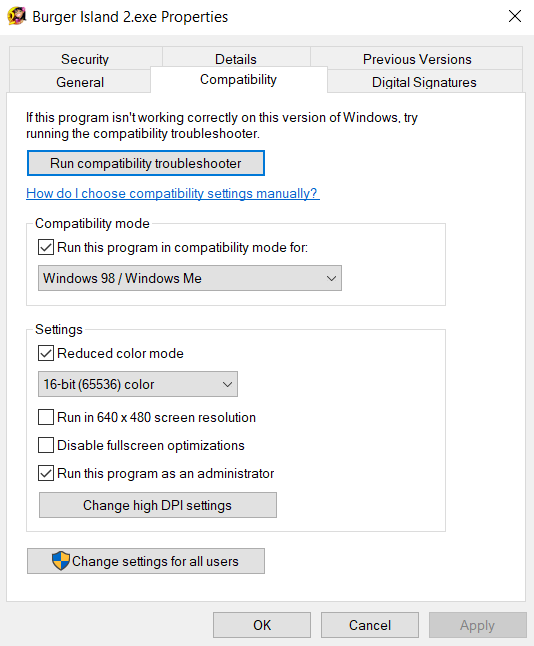Expand the 16-bit (65536) color dropdown
This screenshot has height=646, width=534.
click(x=138, y=384)
